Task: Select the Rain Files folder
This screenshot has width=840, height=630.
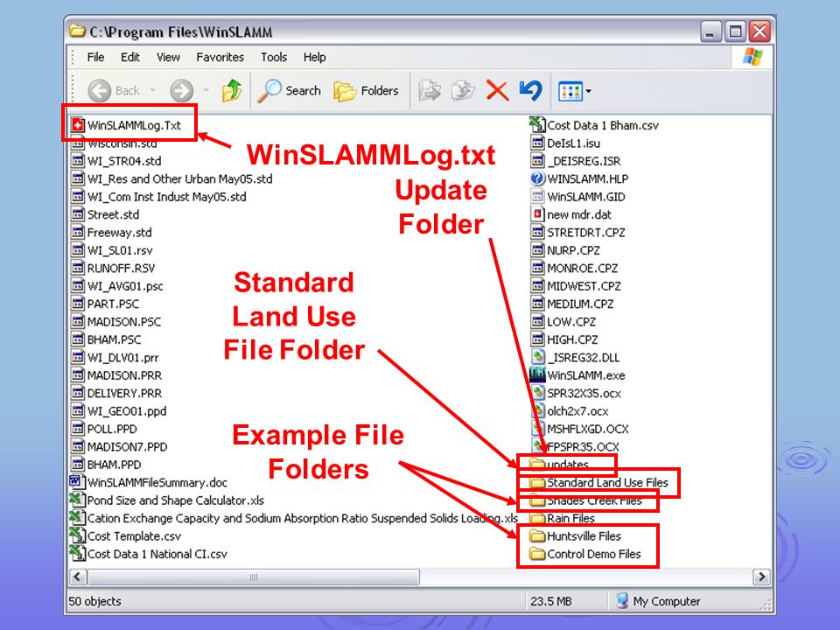Action: [562, 518]
